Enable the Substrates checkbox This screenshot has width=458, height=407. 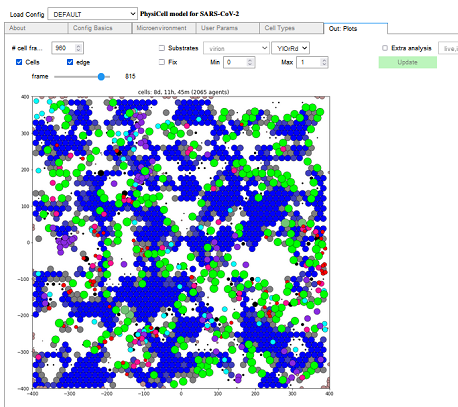tap(162, 48)
